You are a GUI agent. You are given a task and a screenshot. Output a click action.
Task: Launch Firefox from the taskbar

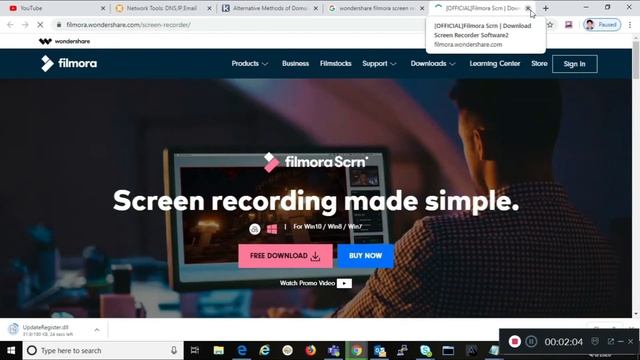(311, 351)
